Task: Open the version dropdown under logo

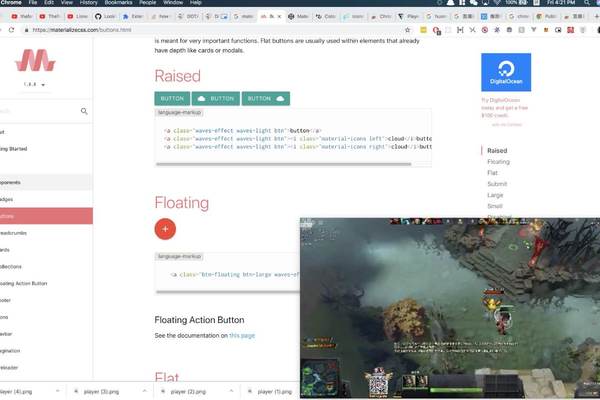Action: [x=34, y=84]
